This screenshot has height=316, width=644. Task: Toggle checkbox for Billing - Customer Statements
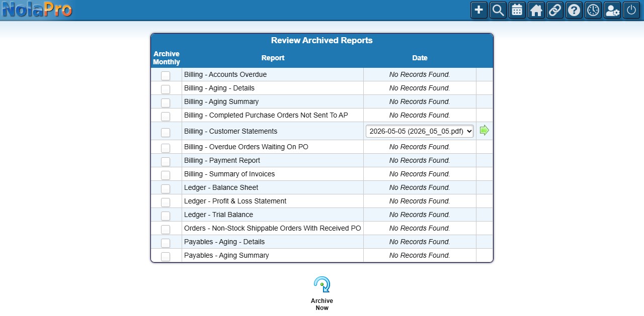[166, 133]
